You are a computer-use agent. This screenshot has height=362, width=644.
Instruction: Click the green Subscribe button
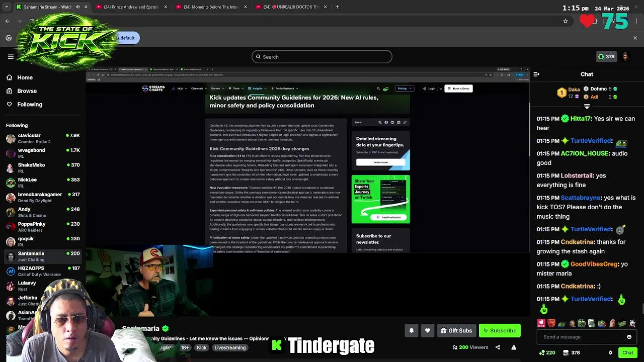coord(500,330)
